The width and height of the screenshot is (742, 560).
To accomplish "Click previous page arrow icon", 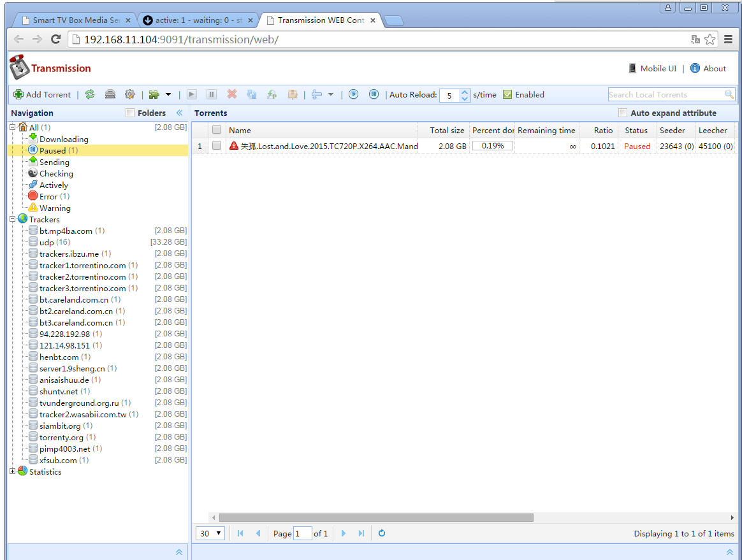I will click(x=258, y=533).
